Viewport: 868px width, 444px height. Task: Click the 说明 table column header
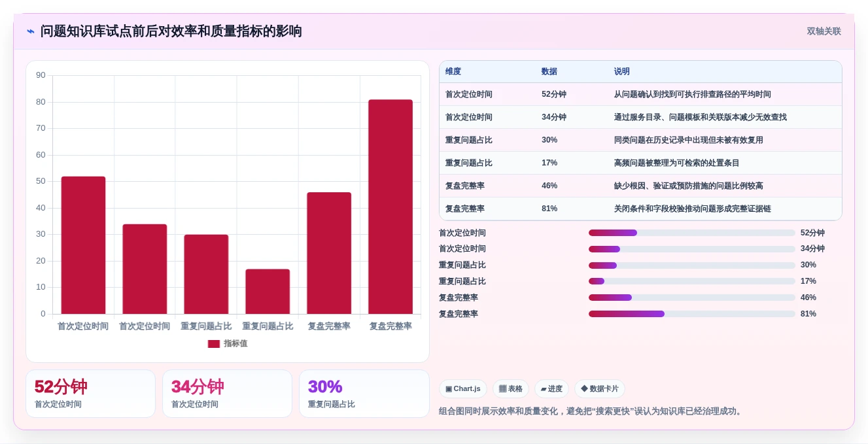[622, 72]
